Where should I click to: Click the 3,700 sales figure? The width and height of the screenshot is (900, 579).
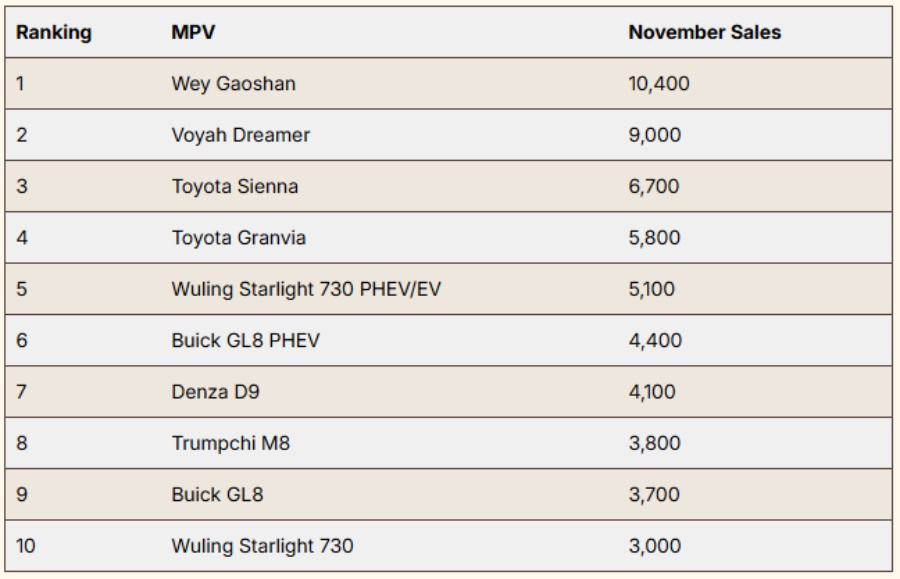[654, 494]
